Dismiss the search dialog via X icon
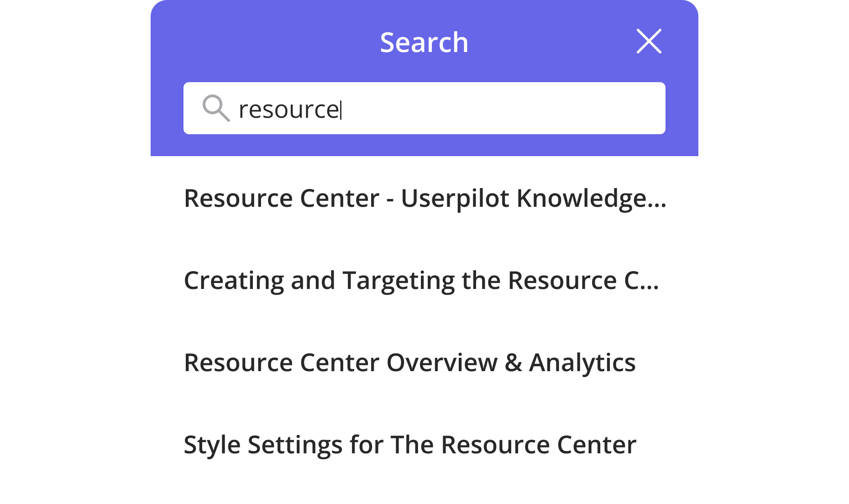 tap(649, 42)
